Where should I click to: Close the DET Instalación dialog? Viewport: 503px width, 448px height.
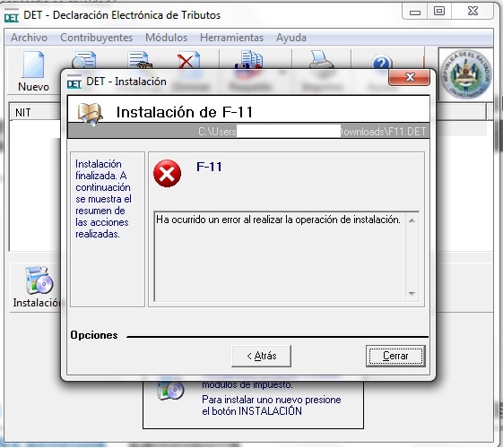pyautogui.click(x=410, y=77)
